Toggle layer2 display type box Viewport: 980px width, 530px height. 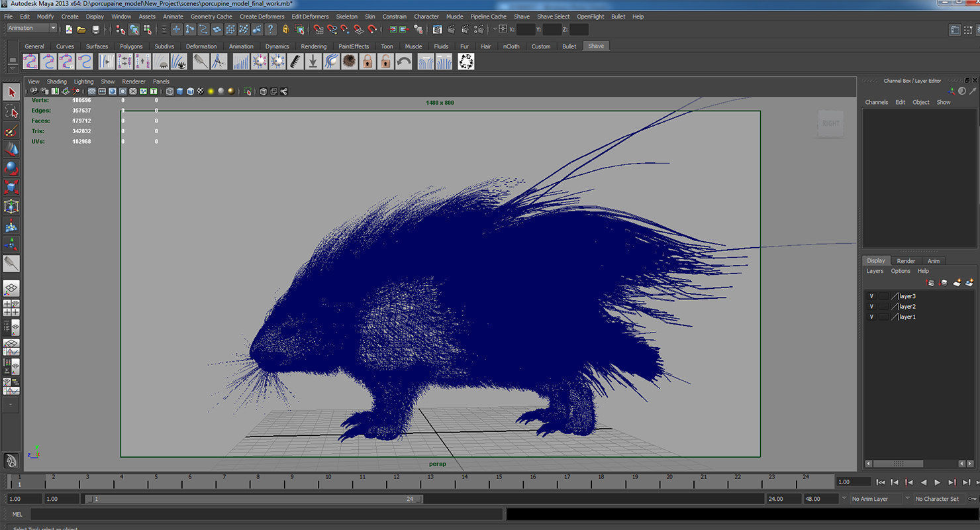[x=883, y=307]
